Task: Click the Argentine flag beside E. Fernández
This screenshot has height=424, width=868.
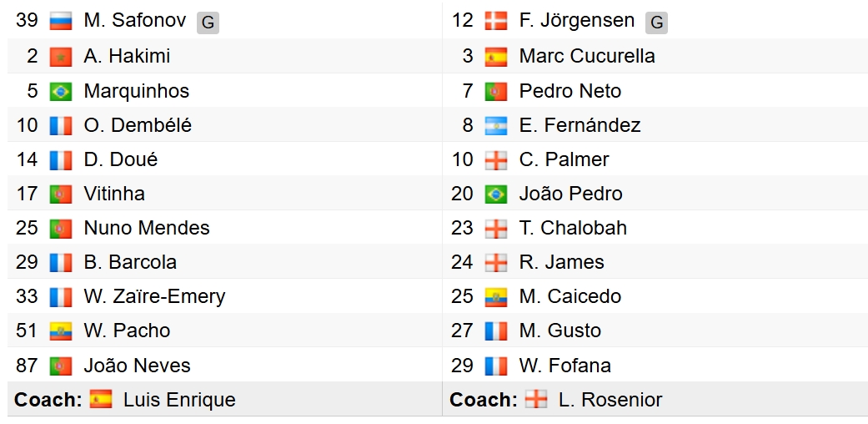Action: pos(496,125)
